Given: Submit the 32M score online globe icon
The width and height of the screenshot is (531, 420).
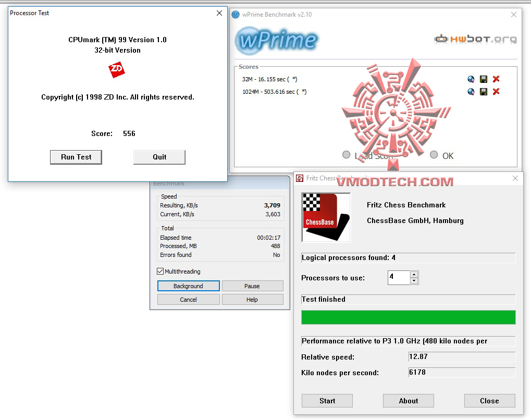Looking at the screenshot, I should (471, 79).
